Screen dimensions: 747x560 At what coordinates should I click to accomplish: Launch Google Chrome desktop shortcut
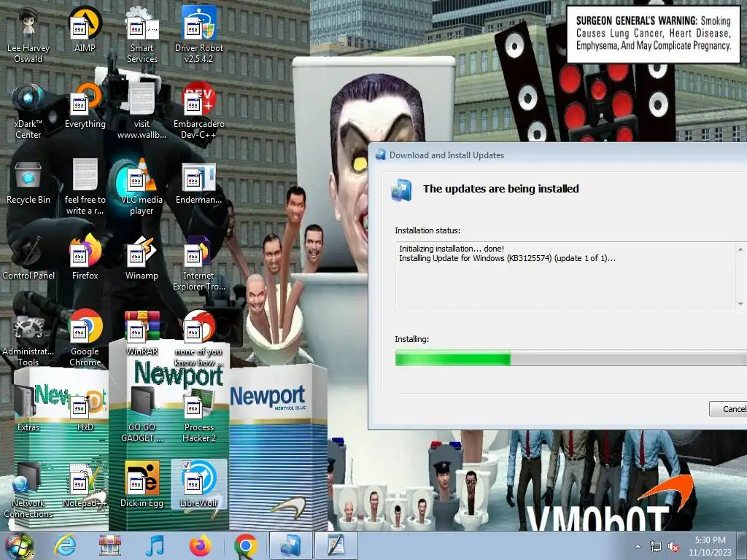85,338
